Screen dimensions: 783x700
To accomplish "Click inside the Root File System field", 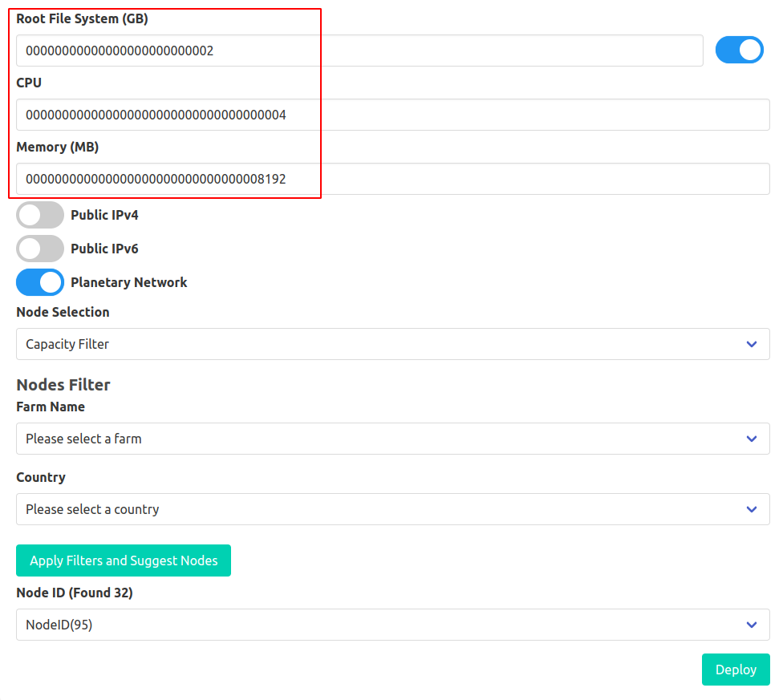I will pos(359,50).
